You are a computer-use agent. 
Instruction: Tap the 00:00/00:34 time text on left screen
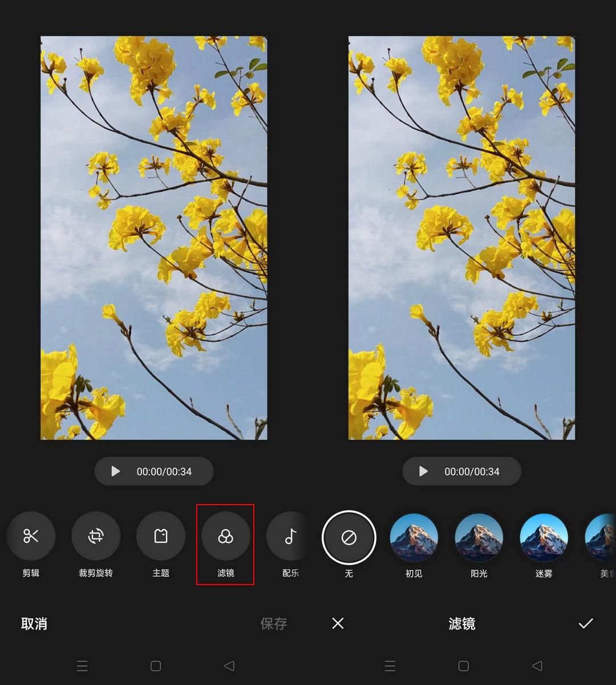[164, 472]
